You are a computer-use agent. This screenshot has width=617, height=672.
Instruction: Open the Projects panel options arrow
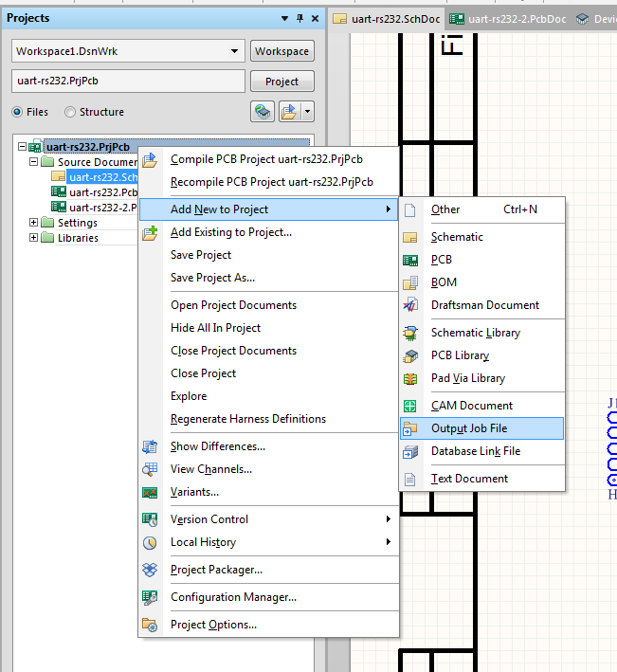tap(284, 18)
